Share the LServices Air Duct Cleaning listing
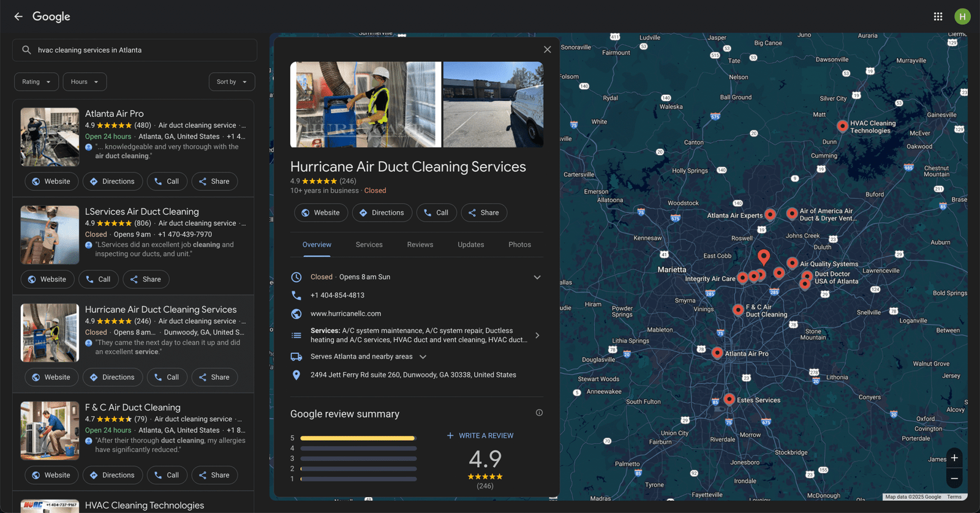The width and height of the screenshot is (980, 513). [x=146, y=279]
